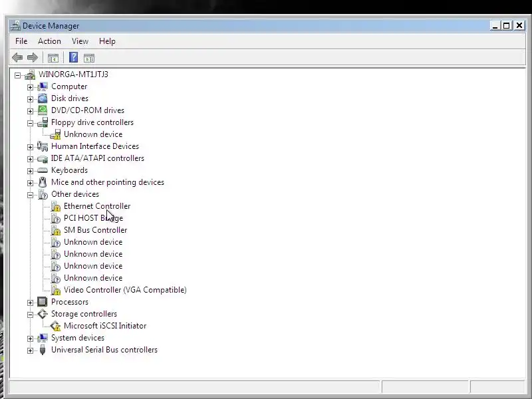The height and width of the screenshot is (399, 532).
Task: Select Unknown device directly above Video Controller
Action: (93, 278)
